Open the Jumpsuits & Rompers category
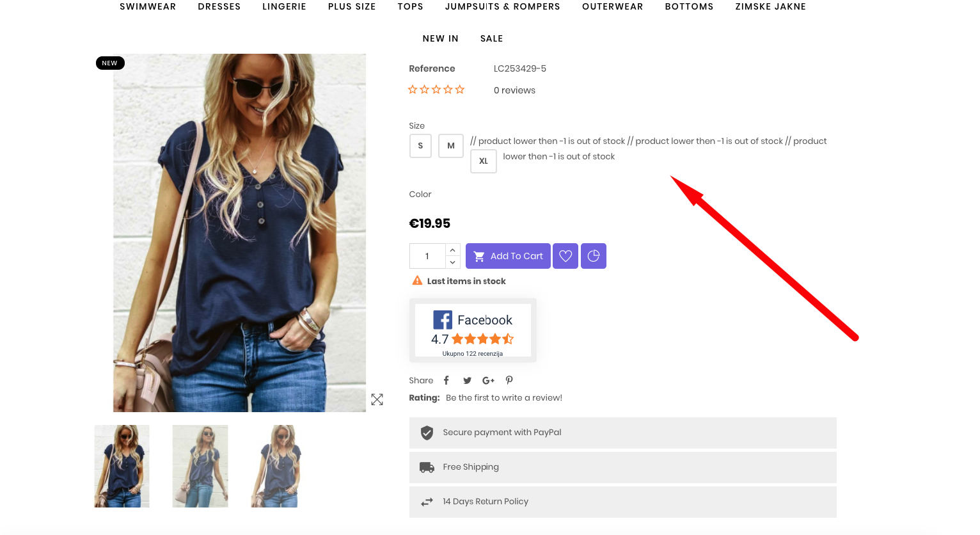 pos(503,6)
